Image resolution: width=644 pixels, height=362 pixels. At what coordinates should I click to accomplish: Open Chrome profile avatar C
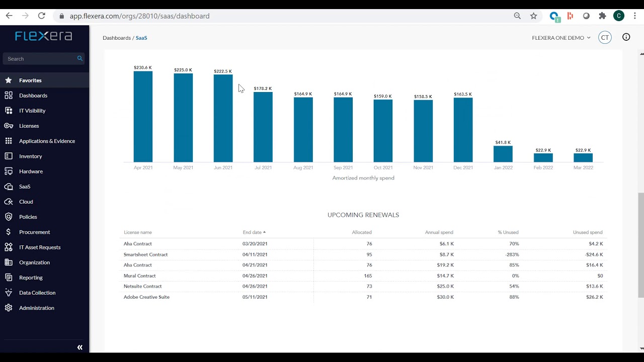619,16
